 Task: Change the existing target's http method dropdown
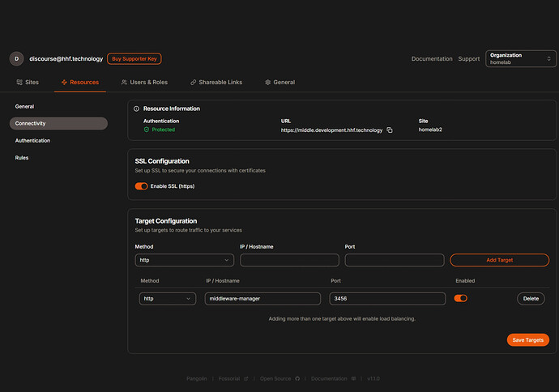coord(168,299)
